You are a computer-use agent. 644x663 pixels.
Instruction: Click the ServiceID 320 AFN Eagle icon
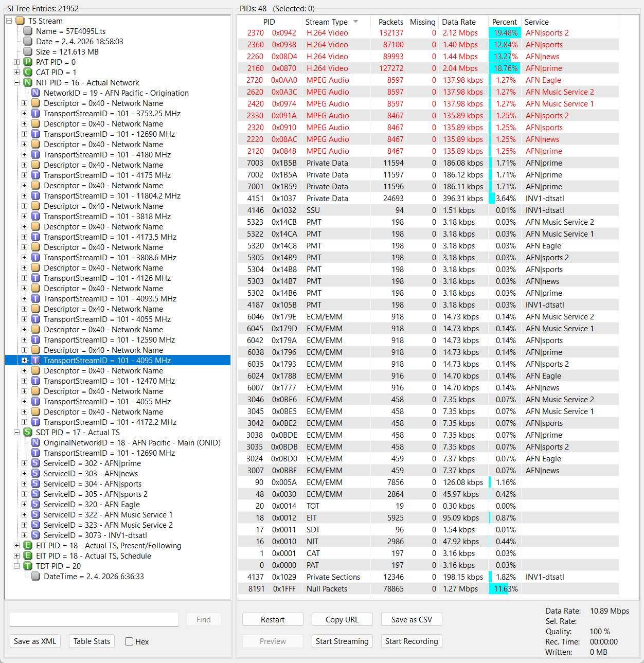35,505
